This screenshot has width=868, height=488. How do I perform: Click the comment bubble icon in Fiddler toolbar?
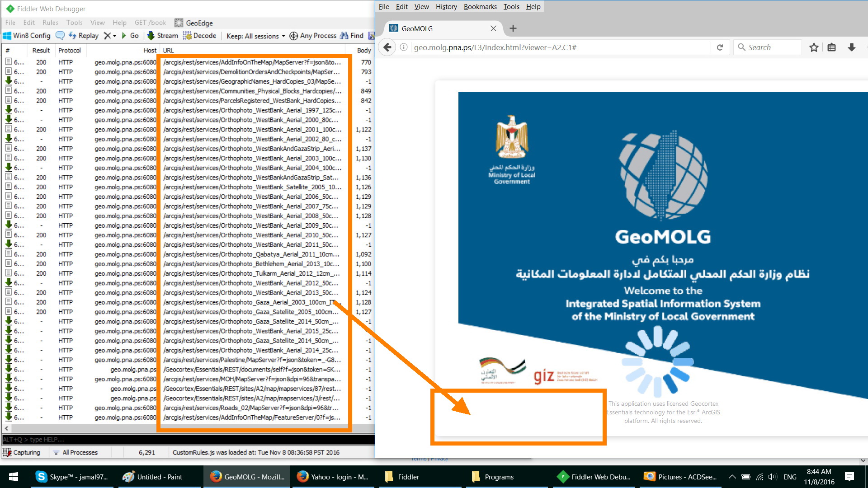60,36
